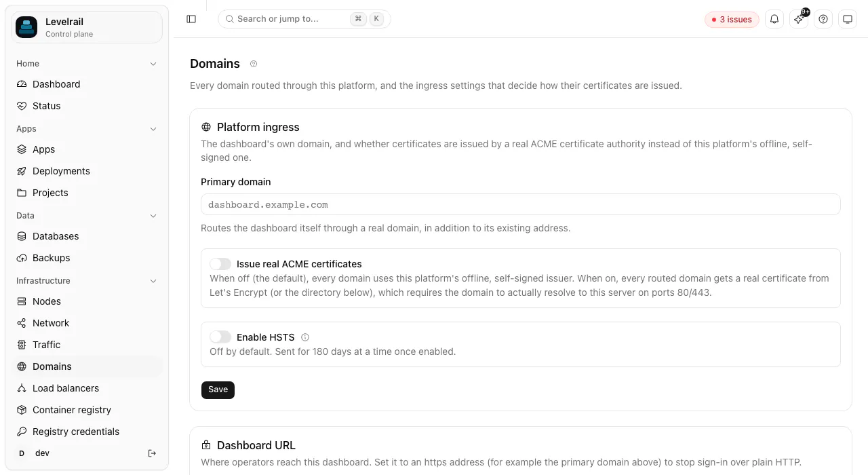The width and height of the screenshot is (868, 475).
Task: Open the help question mark icon
Action: coord(823,19)
